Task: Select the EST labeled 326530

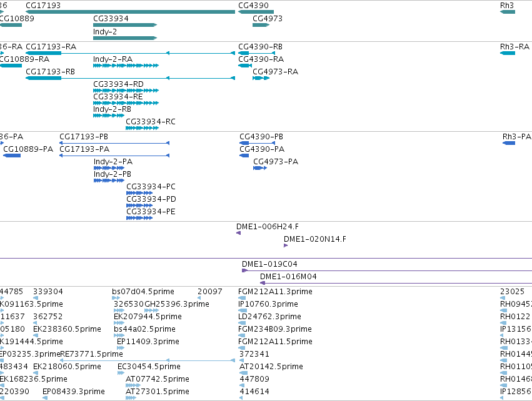Action: tap(129, 304)
